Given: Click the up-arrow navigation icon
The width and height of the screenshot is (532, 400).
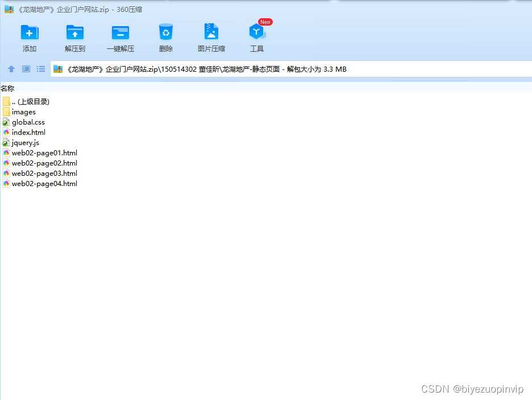Looking at the screenshot, I should [11, 69].
